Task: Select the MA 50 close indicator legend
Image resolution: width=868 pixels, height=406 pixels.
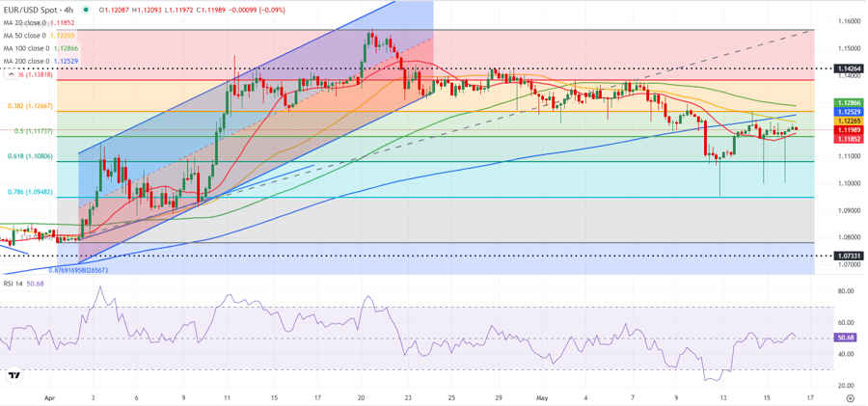Action: click(x=41, y=36)
